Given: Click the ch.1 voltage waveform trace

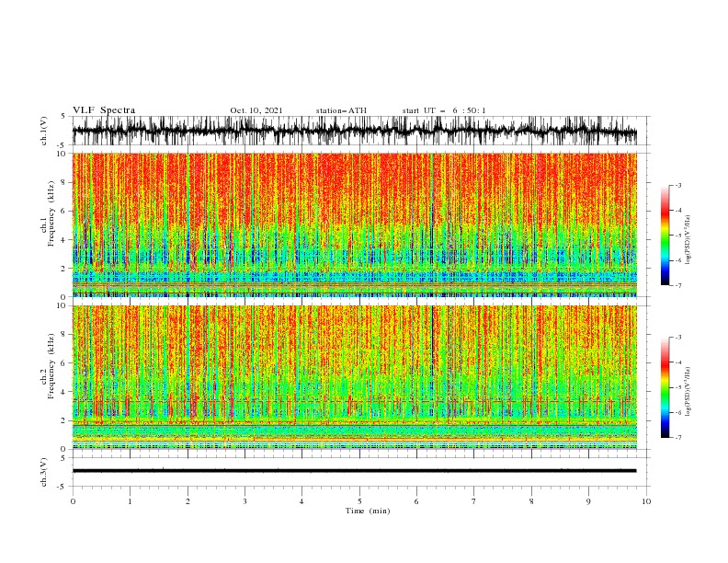Looking at the screenshot, I should (x=354, y=131).
